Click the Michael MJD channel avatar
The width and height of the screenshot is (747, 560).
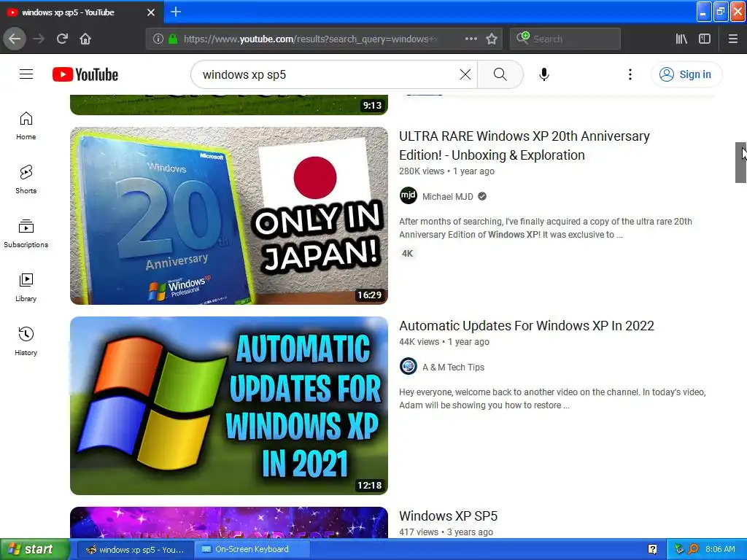409,195
